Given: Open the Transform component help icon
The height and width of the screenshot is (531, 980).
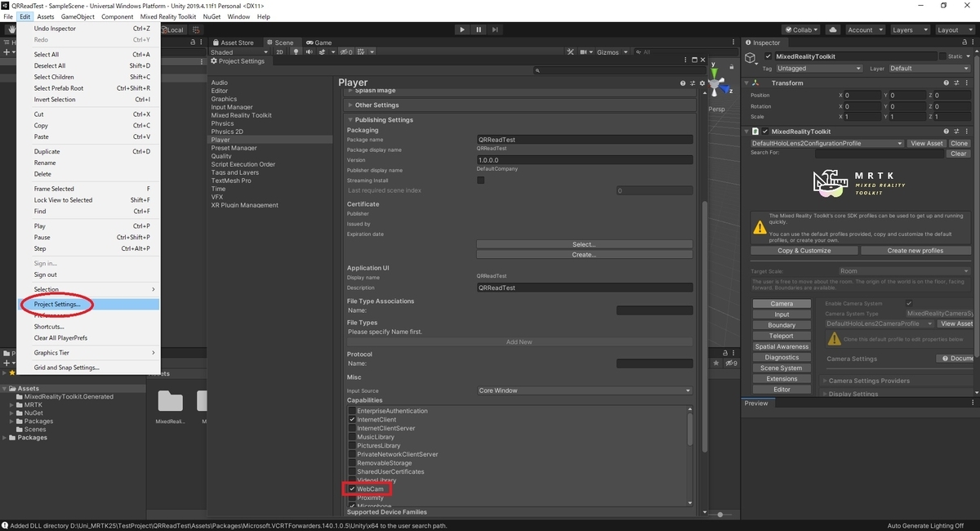Looking at the screenshot, I should 946,83.
